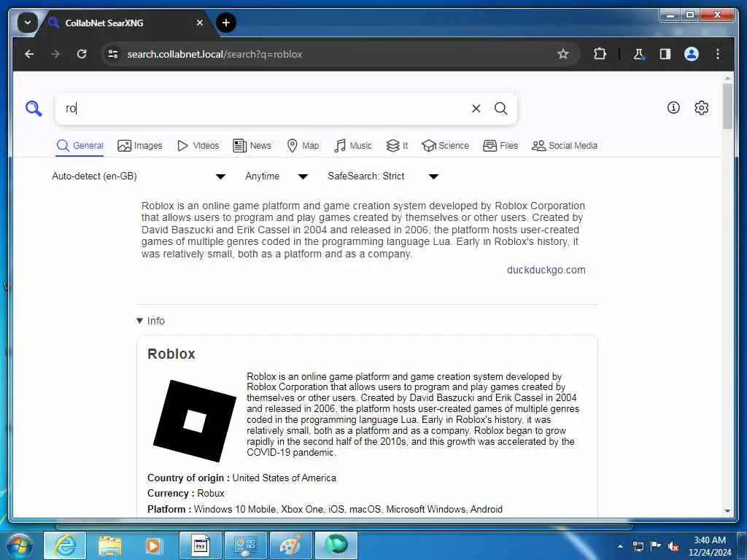Open Chrome Labs flask icon

click(x=638, y=54)
